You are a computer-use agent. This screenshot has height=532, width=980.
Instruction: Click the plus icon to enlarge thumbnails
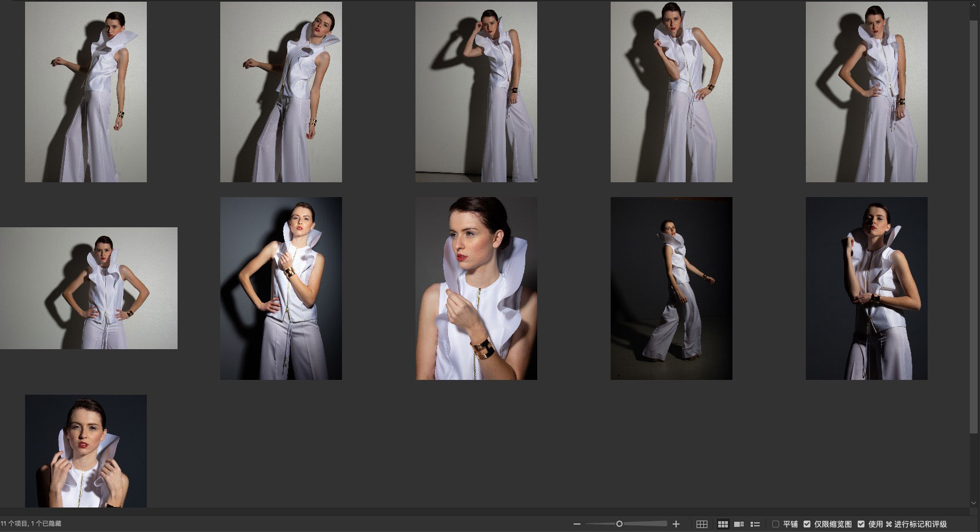pos(676,524)
